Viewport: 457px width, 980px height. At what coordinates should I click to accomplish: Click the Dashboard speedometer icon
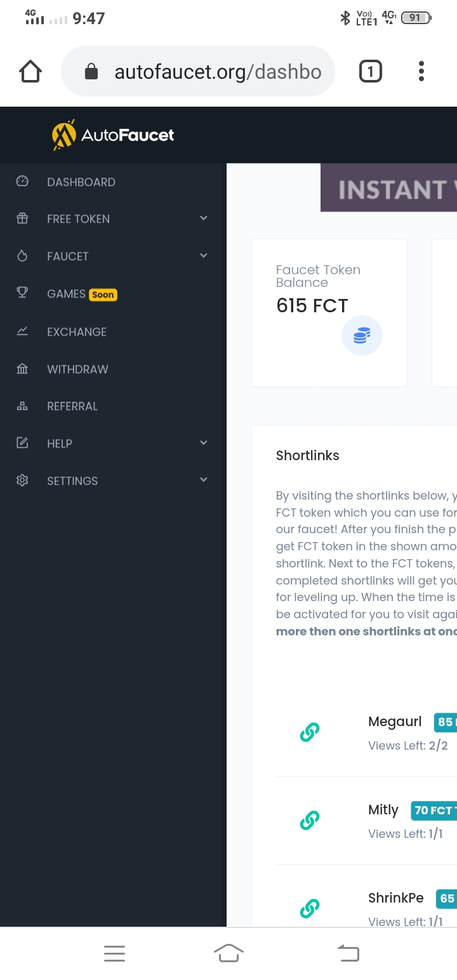pos(22,182)
